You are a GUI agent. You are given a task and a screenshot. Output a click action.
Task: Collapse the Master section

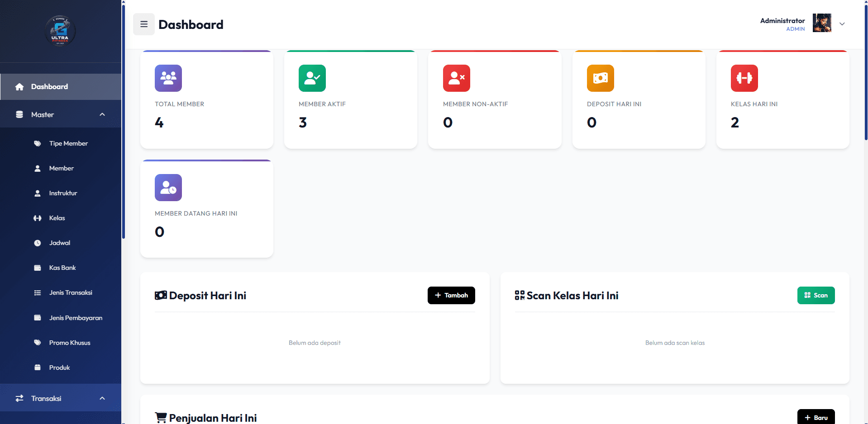(102, 114)
